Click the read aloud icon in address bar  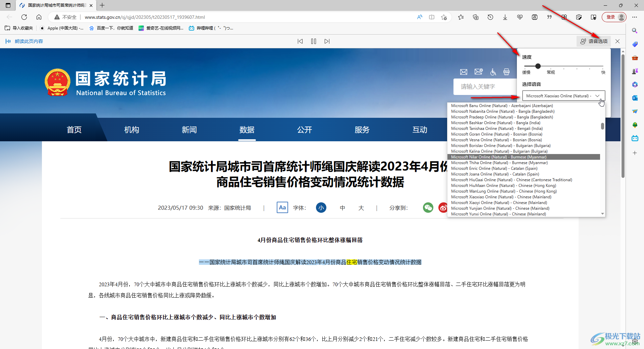pyautogui.click(x=420, y=17)
